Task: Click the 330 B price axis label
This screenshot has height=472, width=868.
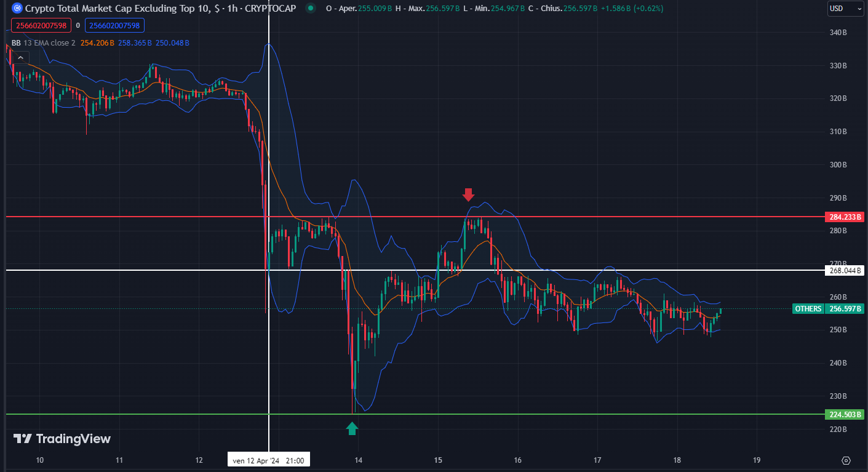Action: point(838,65)
